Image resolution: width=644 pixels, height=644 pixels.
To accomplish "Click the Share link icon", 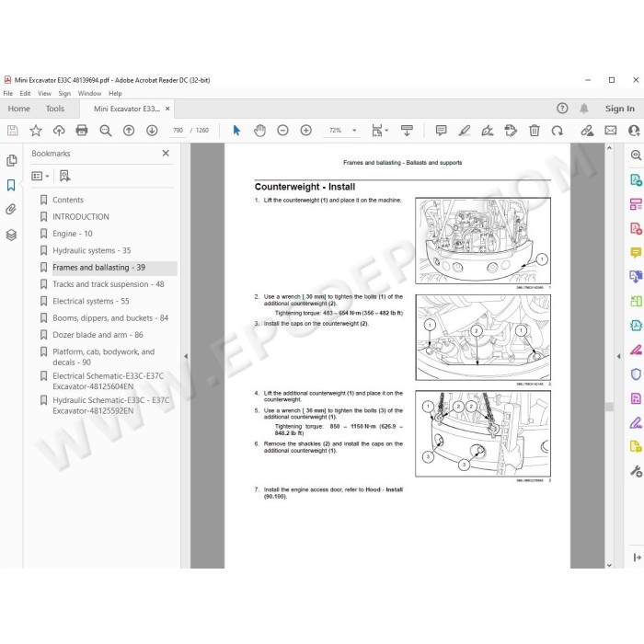I will (587, 131).
